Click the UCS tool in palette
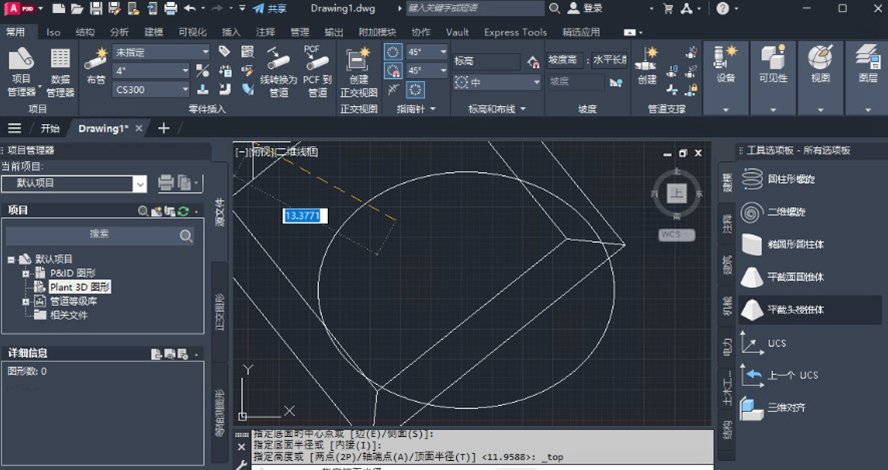The height and width of the screenshot is (470, 888). point(763,343)
